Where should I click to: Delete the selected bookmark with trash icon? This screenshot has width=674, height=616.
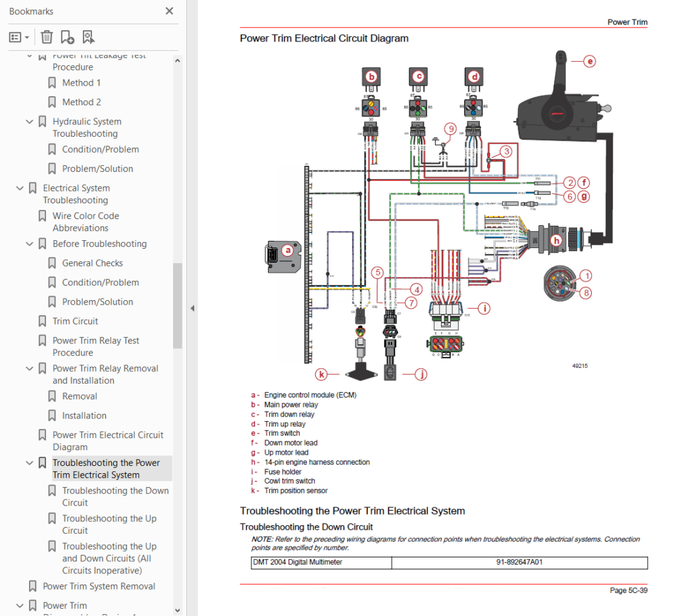coord(47,38)
